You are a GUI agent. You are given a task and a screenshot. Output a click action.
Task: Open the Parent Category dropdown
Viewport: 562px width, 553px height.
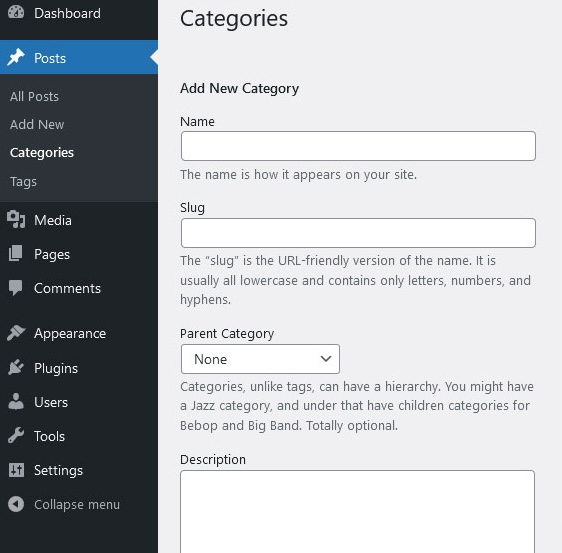[260, 359]
